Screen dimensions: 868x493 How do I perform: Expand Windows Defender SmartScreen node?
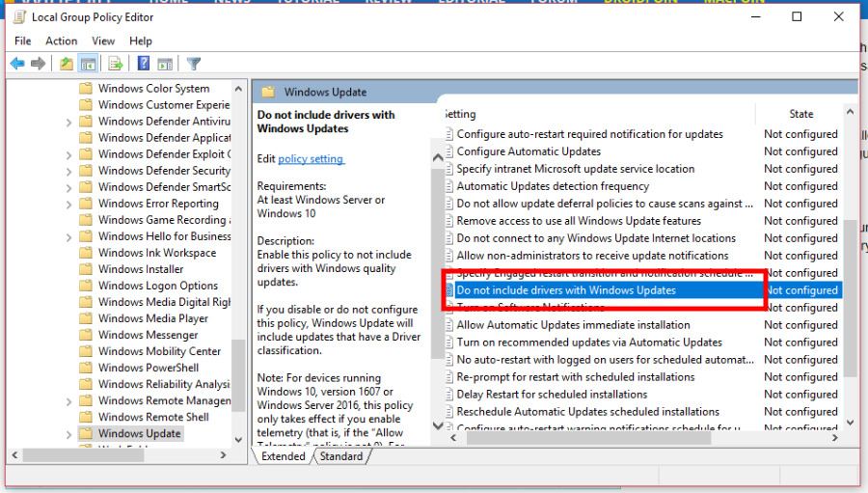point(68,188)
